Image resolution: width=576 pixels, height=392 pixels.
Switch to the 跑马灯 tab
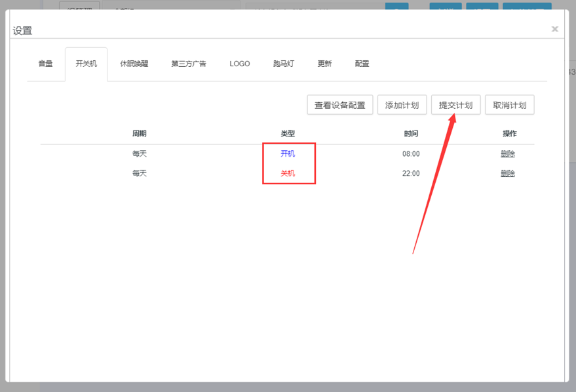tap(284, 64)
